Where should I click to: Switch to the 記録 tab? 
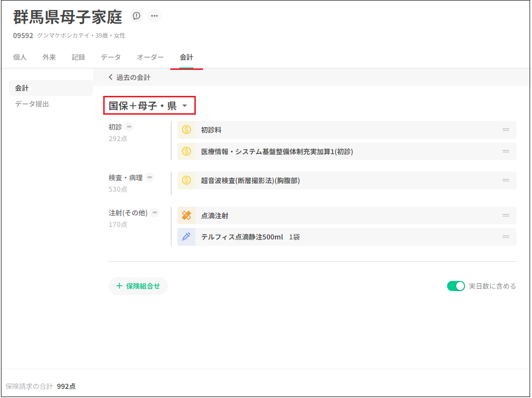[78, 57]
